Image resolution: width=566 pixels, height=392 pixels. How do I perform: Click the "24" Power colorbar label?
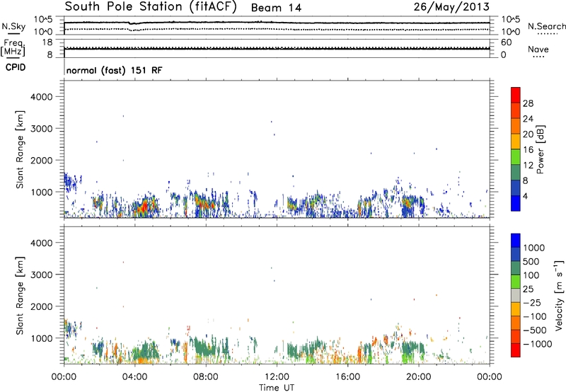pyautogui.click(x=528, y=119)
